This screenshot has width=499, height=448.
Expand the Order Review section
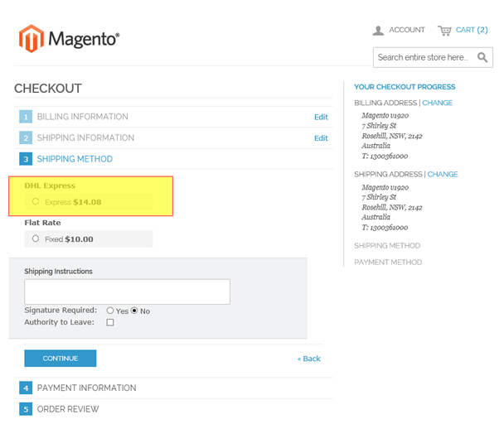coord(68,409)
